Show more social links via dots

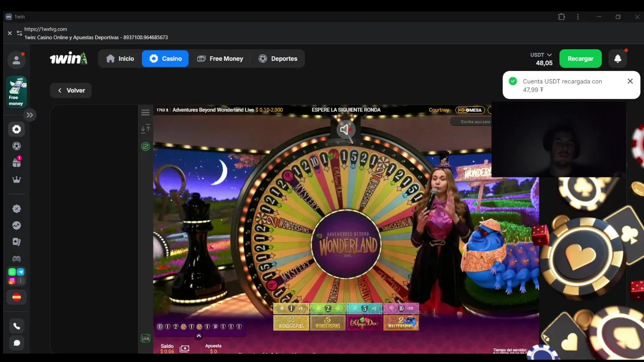pos(21,281)
